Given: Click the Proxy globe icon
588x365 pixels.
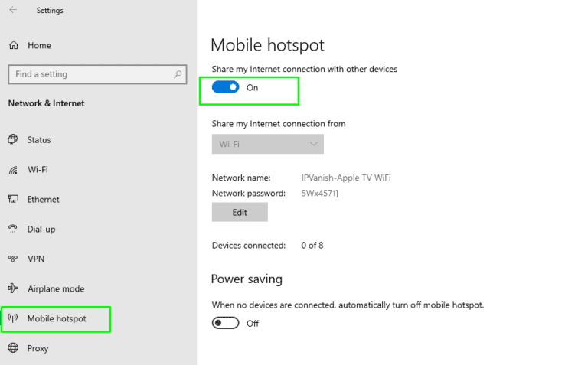Looking at the screenshot, I should pyautogui.click(x=13, y=349).
